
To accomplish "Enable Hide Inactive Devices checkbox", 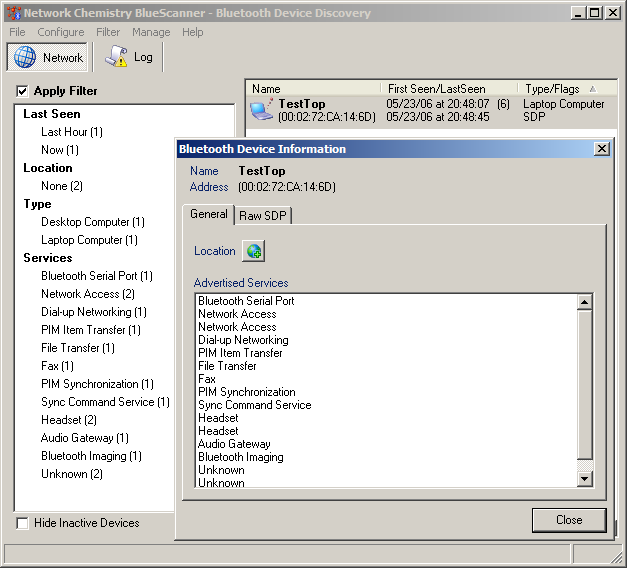I will point(22,523).
